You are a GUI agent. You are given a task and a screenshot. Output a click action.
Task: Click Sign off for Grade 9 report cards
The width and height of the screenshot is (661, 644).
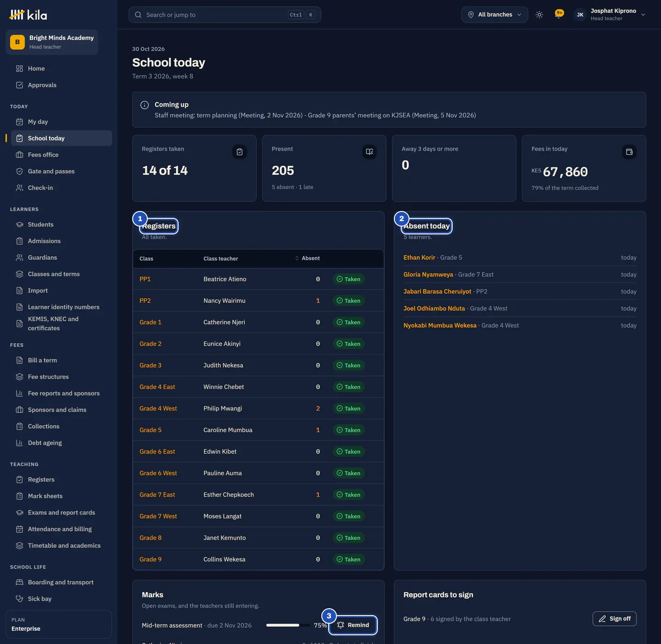[x=615, y=619]
